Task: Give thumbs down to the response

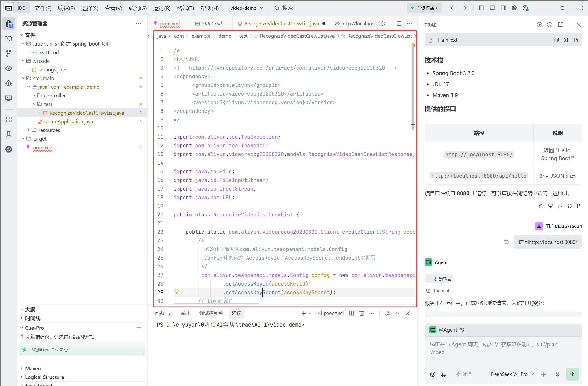Action: 551,206
